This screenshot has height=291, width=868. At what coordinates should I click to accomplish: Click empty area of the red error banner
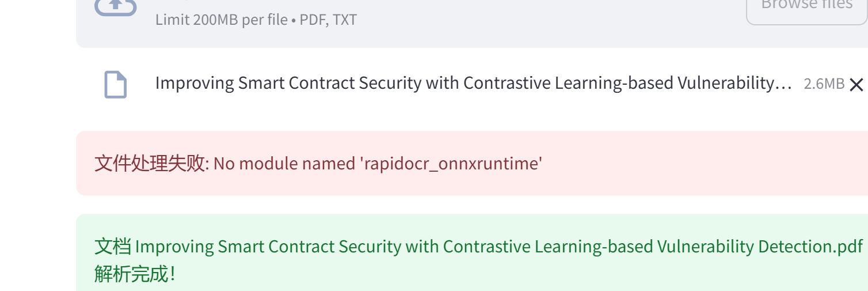(x=691, y=164)
